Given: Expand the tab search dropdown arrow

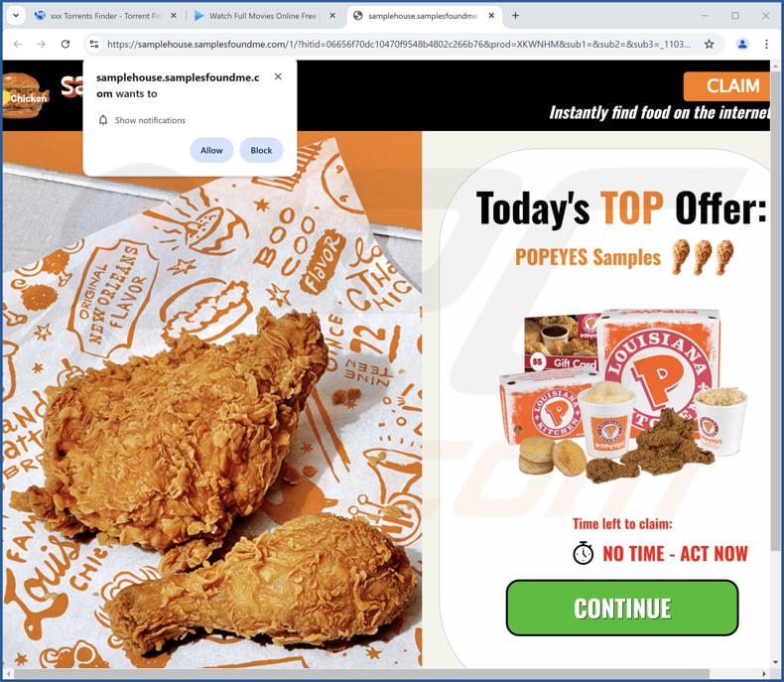Looking at the screenshot, I should tap(16, 16).
